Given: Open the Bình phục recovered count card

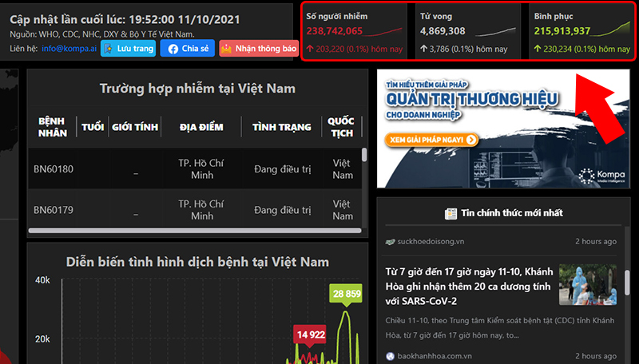Looking at the screenshot, I should 582,32.
